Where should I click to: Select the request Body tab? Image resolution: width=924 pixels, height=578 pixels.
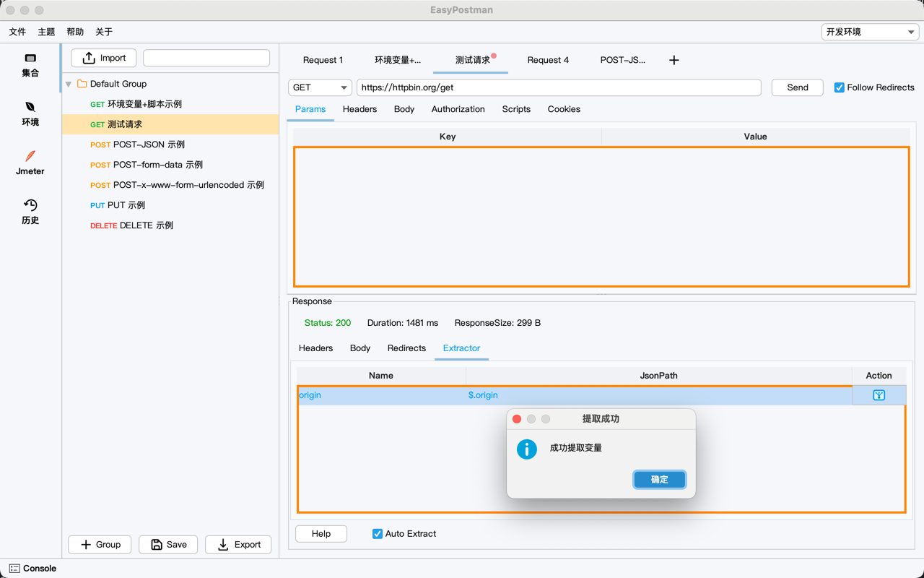(x=404, y=109)
